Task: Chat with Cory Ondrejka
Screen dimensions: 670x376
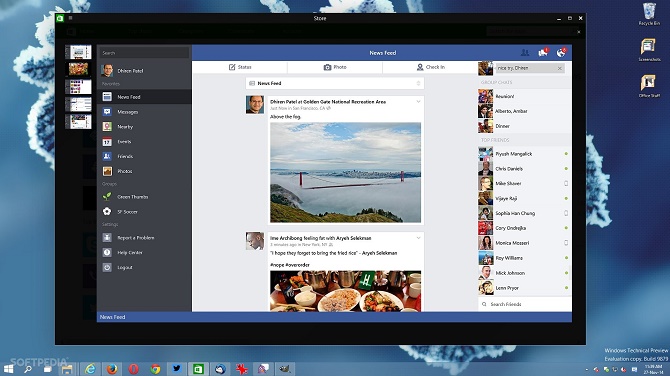Action: (x=525, y=228)
